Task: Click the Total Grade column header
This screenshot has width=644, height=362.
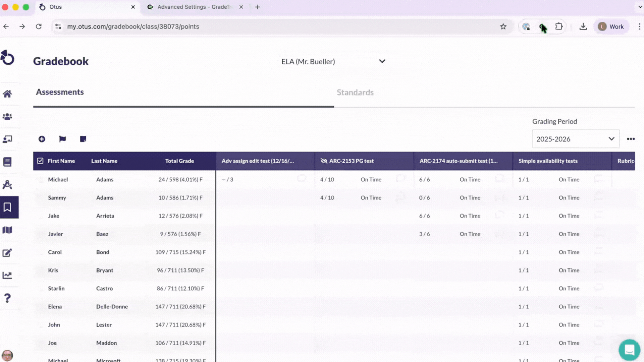Action: click(x=179, y=161)
